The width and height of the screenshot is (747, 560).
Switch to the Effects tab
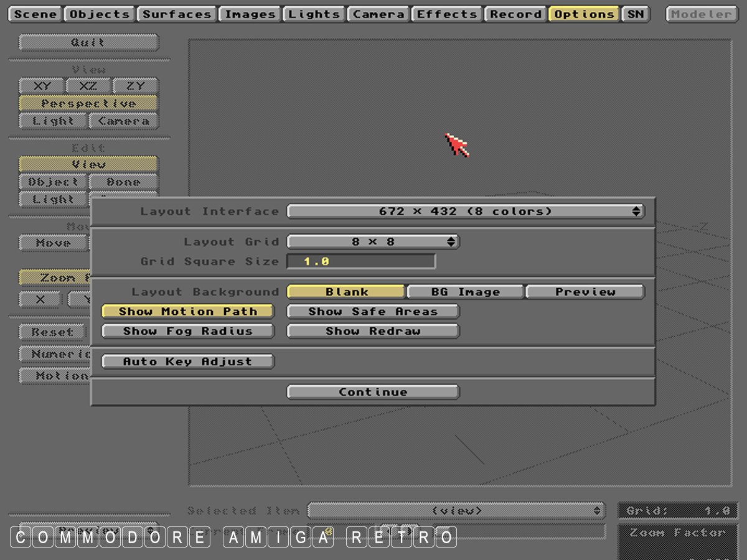448,14
